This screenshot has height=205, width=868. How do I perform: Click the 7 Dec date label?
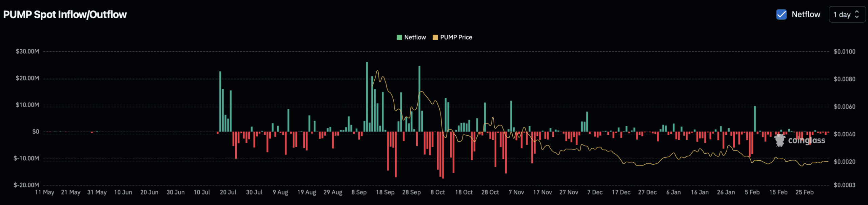tap(595, 192)
